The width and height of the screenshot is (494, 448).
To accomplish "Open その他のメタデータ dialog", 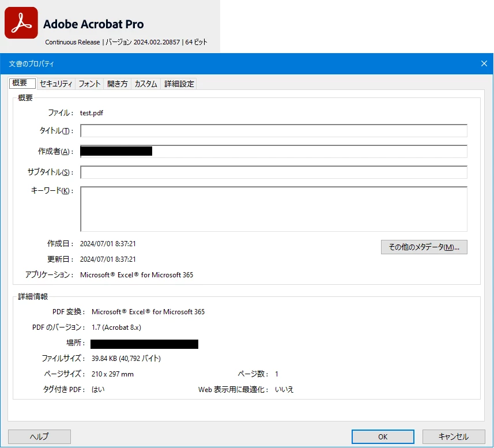I will pyautogui.click(x=424, y=247).
